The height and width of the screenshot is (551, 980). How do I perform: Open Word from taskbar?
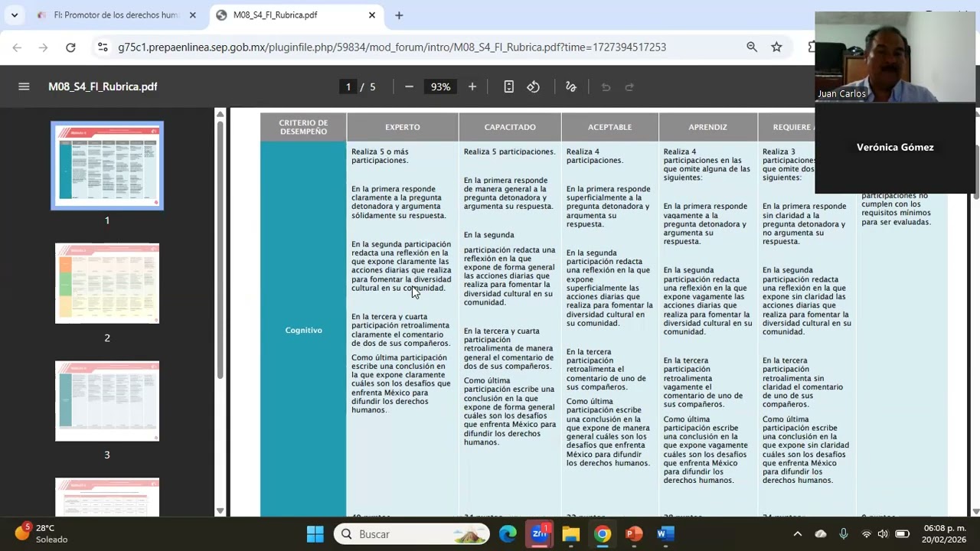coord(665,534)
